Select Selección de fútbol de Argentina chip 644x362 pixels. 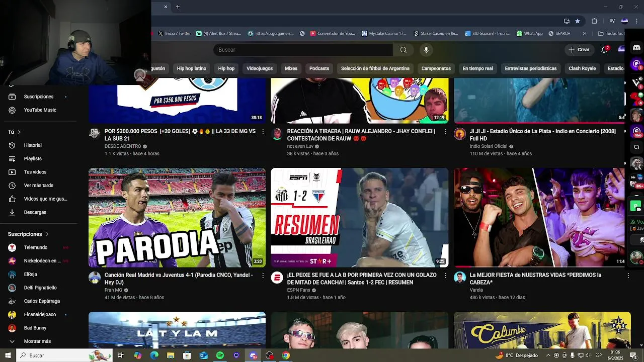[375, 68]
